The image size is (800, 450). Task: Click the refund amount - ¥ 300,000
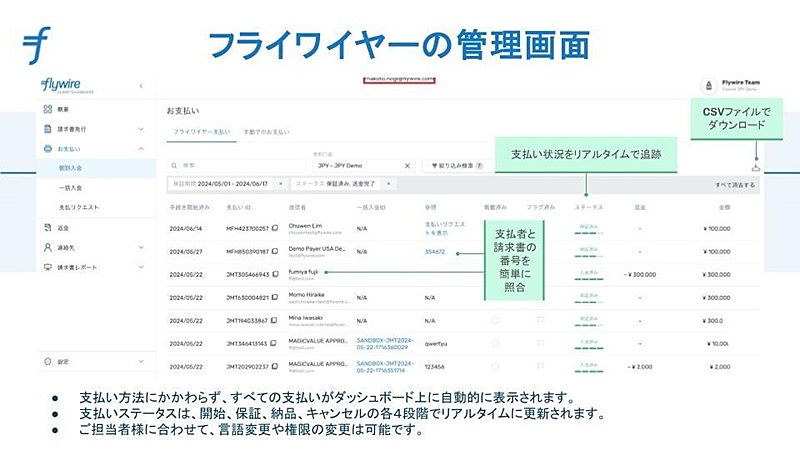pos(640,274)
